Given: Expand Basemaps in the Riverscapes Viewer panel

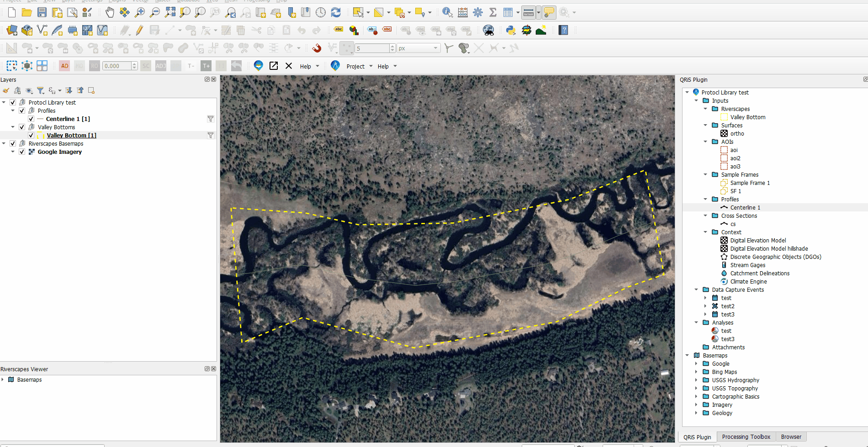Looking at the screenshot, I should (3, 379).
